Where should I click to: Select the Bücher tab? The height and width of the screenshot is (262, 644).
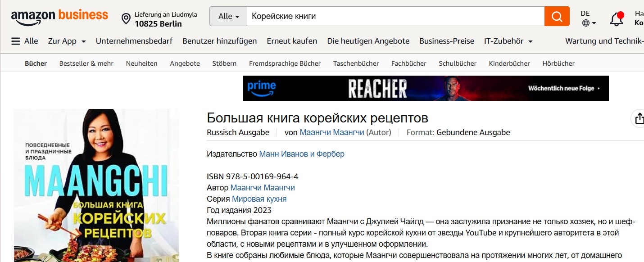(x=36, y=63)
